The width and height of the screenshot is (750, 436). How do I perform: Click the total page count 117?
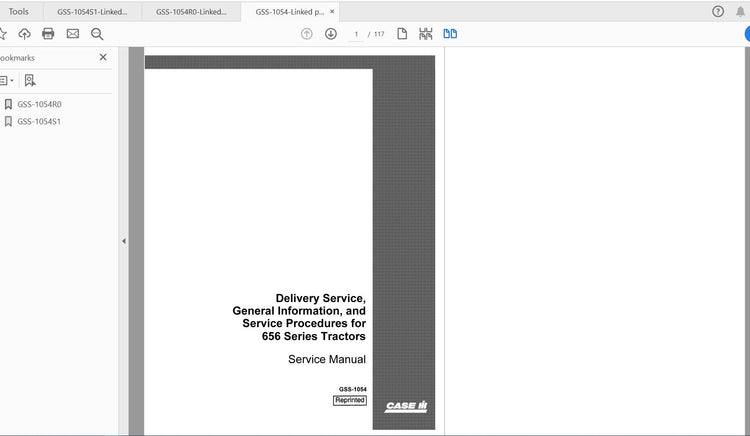(x=379, y=34)
